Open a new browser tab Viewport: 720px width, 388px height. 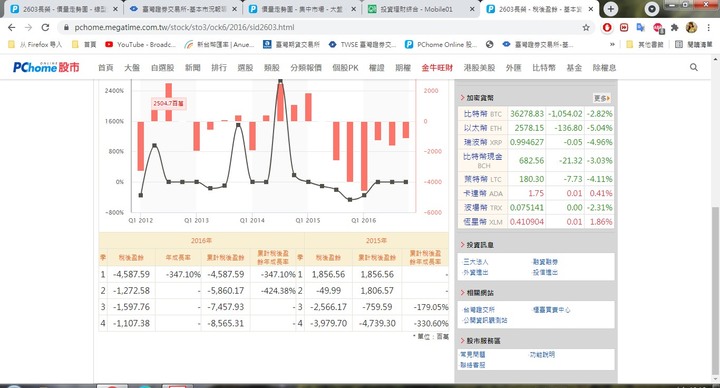coord(611,9)
